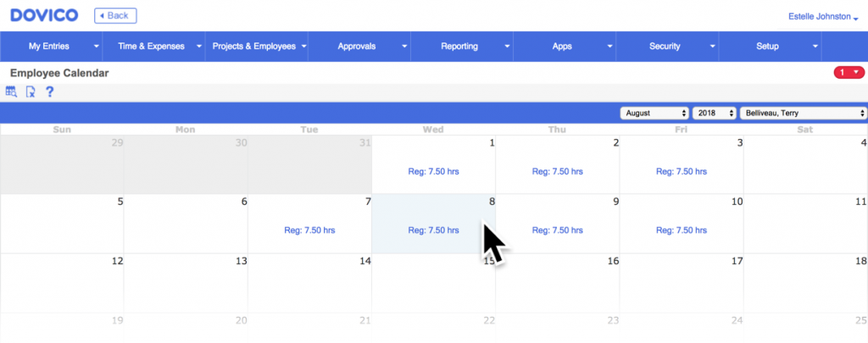Screen dimensions: 868x343
Task: Click Reg: 7.50 hrs on August 10
Action: (682, 230)
